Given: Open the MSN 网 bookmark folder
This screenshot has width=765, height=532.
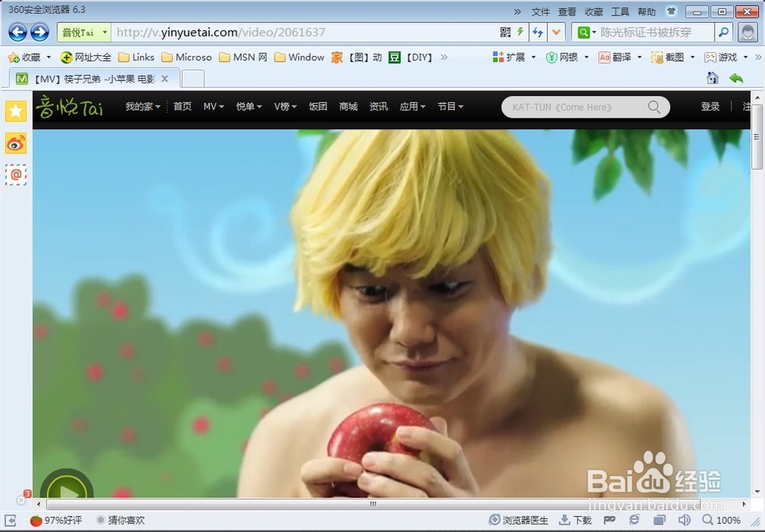Looking at the screenshot, I should [x=243, y=57].
